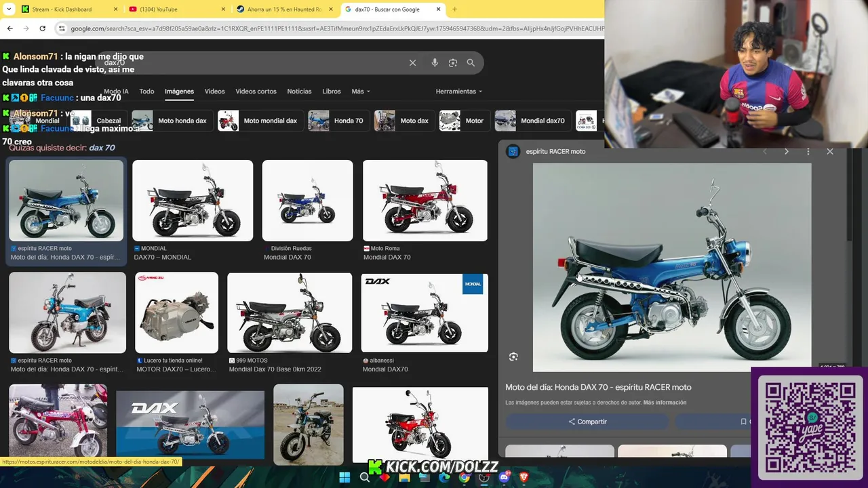The width and height of the screenshot is (868, 488).
Task: Open Moto Roma red Mondial DAX 70 image
Action: click(425, 201)
